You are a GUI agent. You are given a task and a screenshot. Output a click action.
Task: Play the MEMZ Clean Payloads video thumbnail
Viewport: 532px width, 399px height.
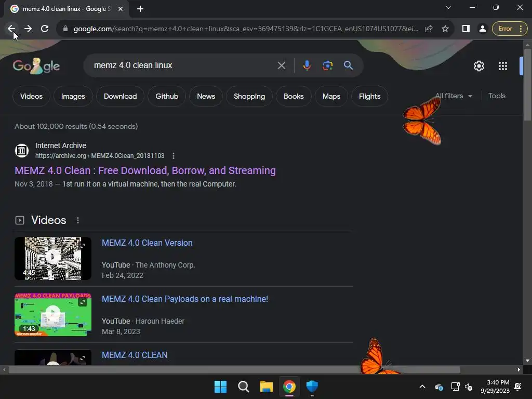(x=53, y=314)
